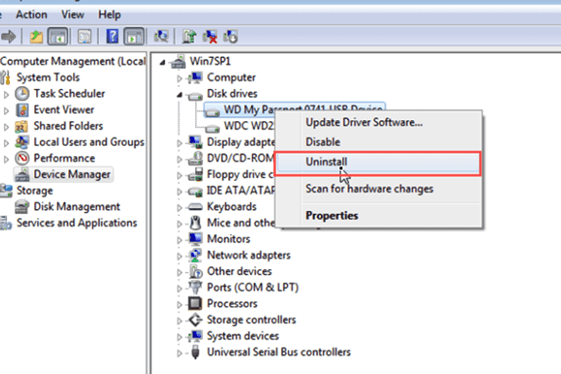This screenshot has height=374, width=561.
Task: Expand the Computer category node
Action: (x=180, y=78)
